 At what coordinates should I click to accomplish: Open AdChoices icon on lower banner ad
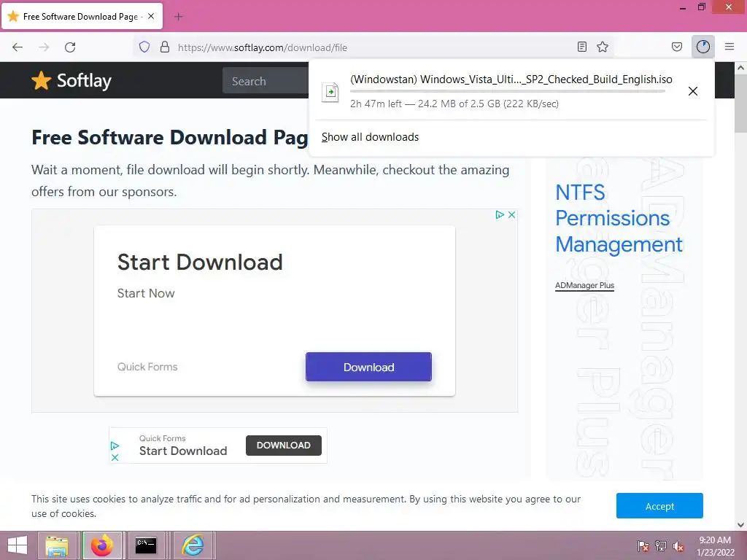[x=115, y=446]
